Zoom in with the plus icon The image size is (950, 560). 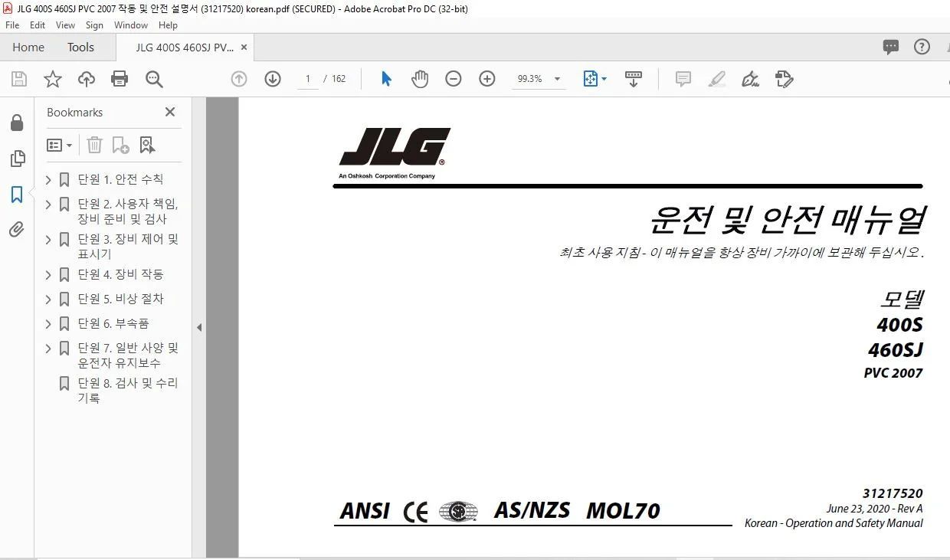(x=487, y=79)
